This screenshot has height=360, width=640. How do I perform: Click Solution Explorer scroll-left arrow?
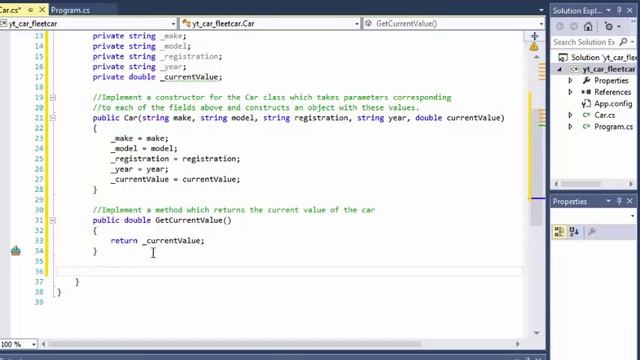coord(556,184)
